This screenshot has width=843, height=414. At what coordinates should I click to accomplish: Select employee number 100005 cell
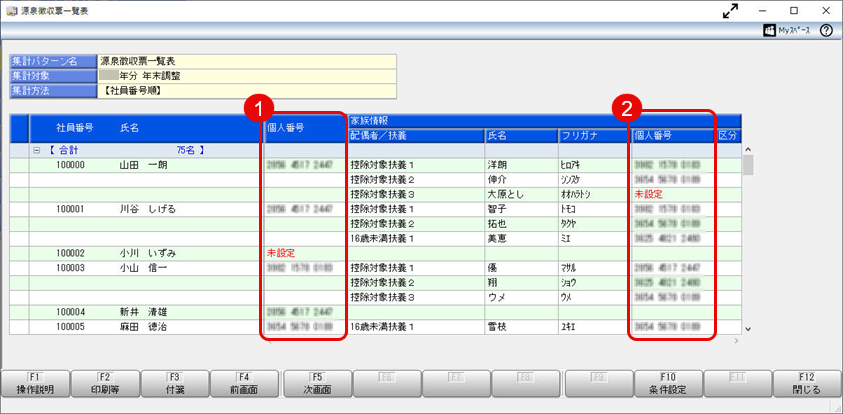click(70, 326)
